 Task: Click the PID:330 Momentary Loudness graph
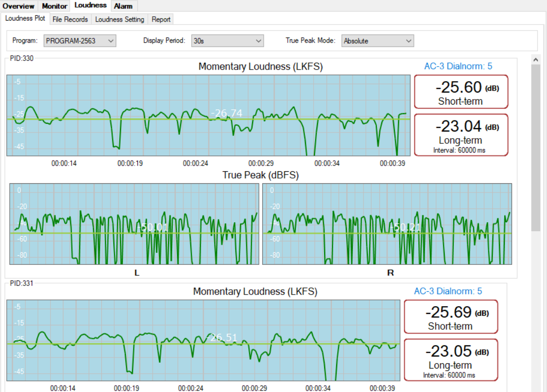(208, 115)
